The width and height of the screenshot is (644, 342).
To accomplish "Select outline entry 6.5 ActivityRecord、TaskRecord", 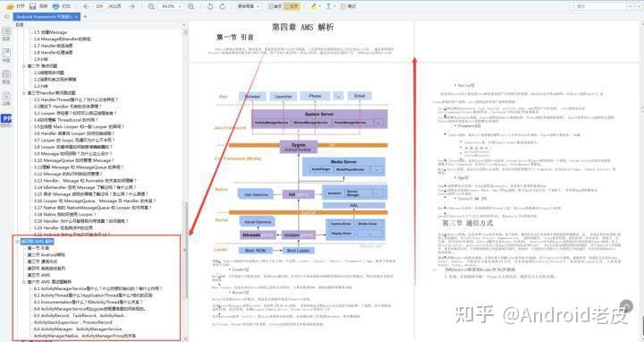I will pos(80,315).
